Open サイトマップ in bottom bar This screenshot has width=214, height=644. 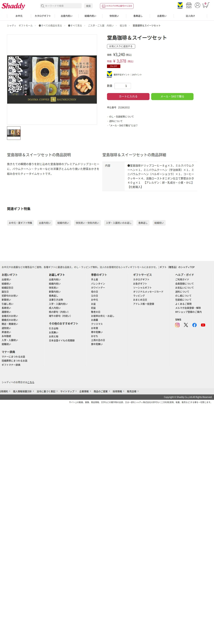pos(67,392)
